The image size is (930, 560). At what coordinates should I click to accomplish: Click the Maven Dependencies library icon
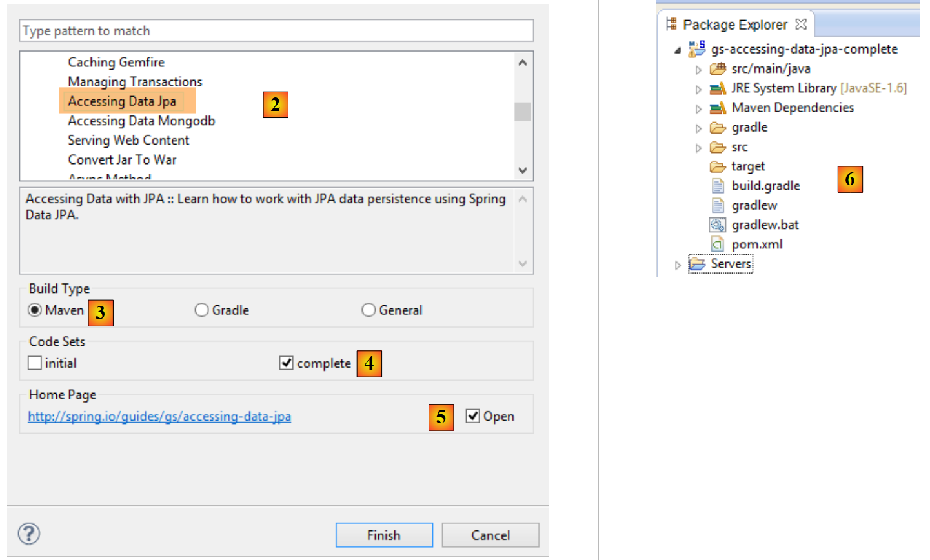(718, 108)
